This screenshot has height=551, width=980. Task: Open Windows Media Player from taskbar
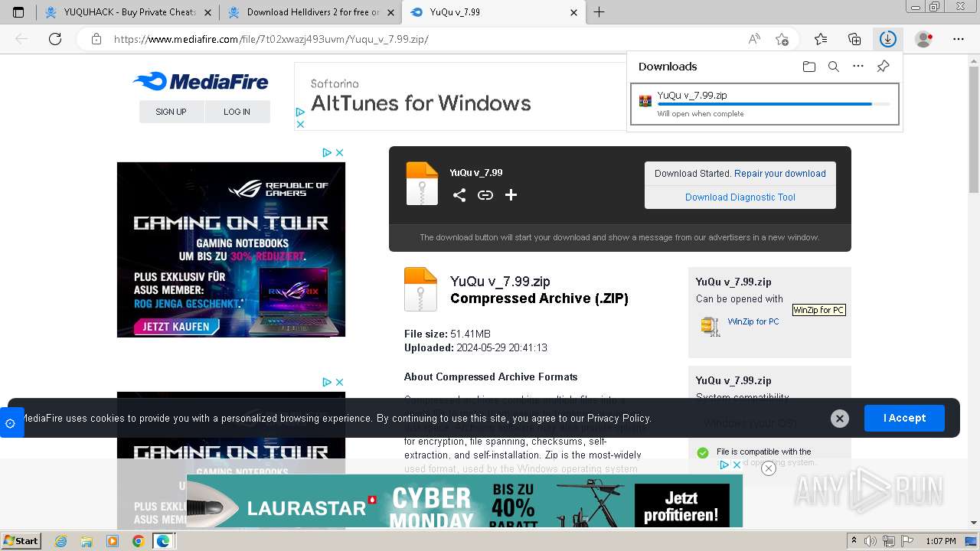pos(113,541)
